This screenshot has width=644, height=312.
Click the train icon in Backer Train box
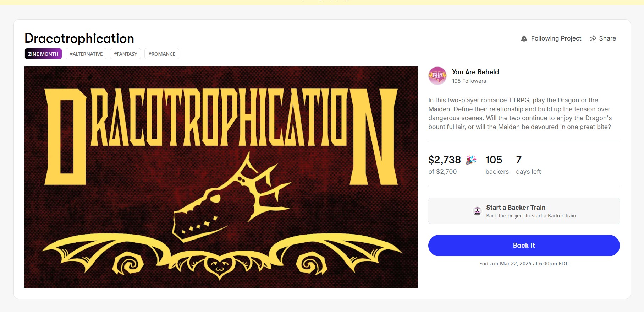click(x=478, y=211)
